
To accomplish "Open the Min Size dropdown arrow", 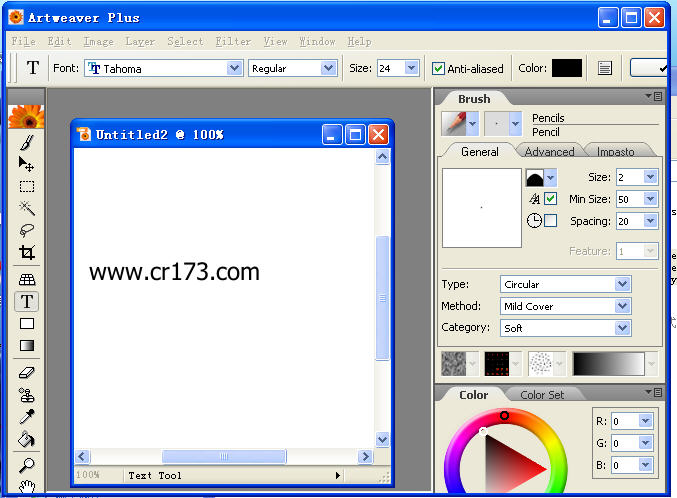I will [x=650, y=199].
